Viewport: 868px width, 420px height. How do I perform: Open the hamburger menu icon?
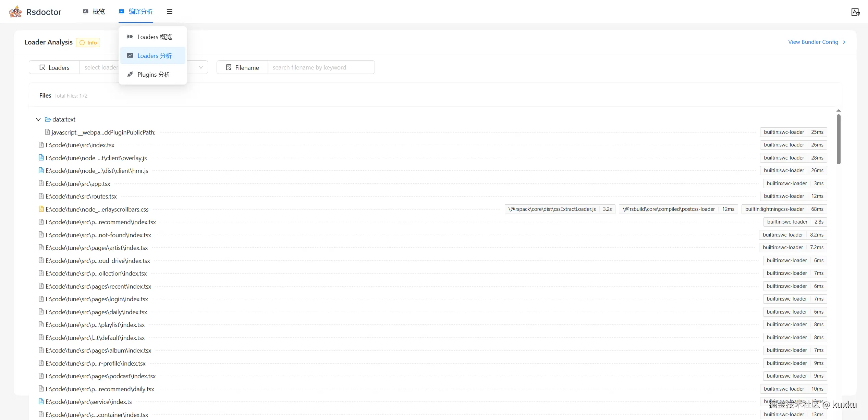click(x=169, y=12)
